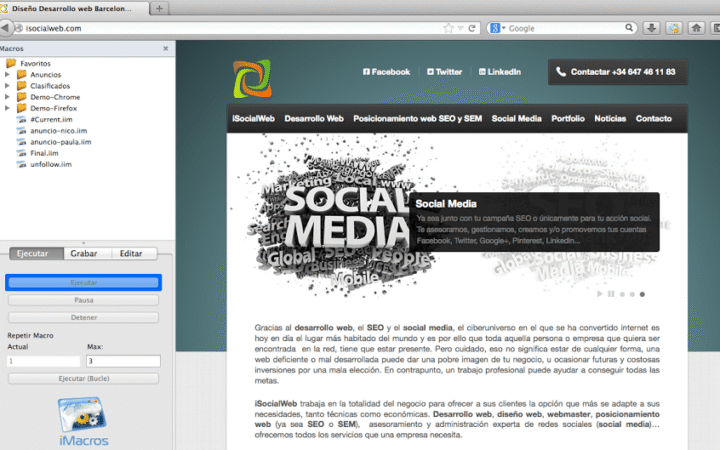Open a new tab with plus button
The image size is (720, 450).
point(159,8)
